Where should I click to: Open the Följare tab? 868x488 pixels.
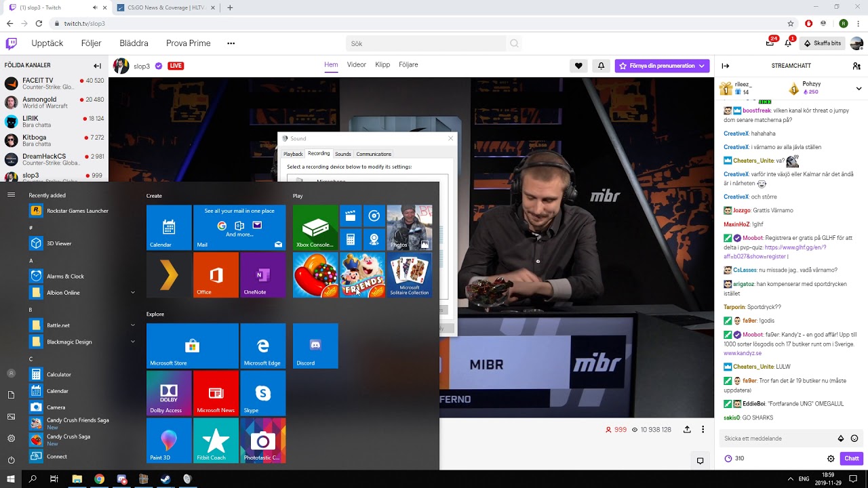[x=408, y=65]
